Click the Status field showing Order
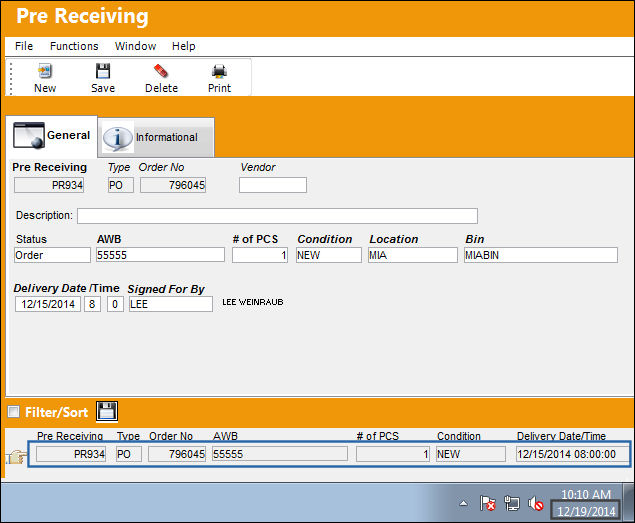Screen dimensions: 635x523 tap(52, 255)
